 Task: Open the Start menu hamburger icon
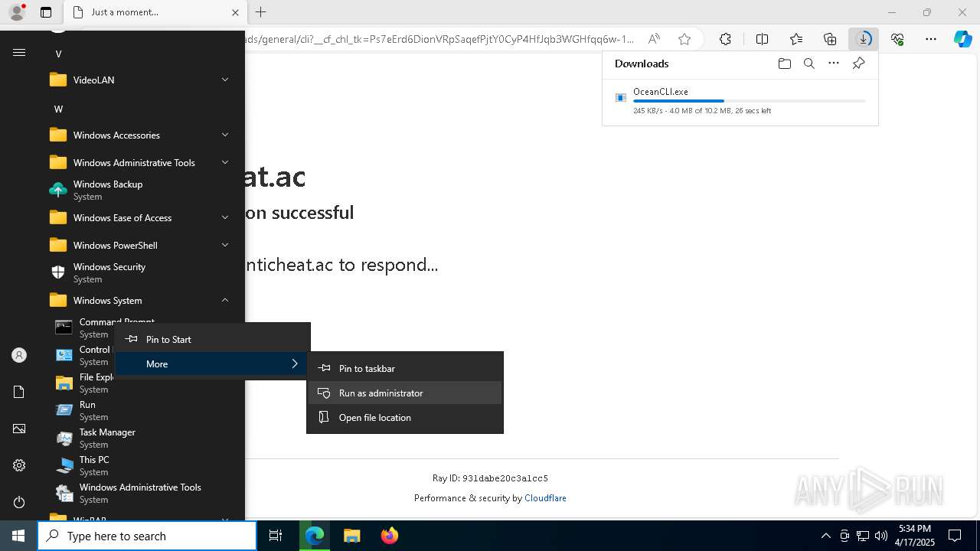[x=19, y=52]
